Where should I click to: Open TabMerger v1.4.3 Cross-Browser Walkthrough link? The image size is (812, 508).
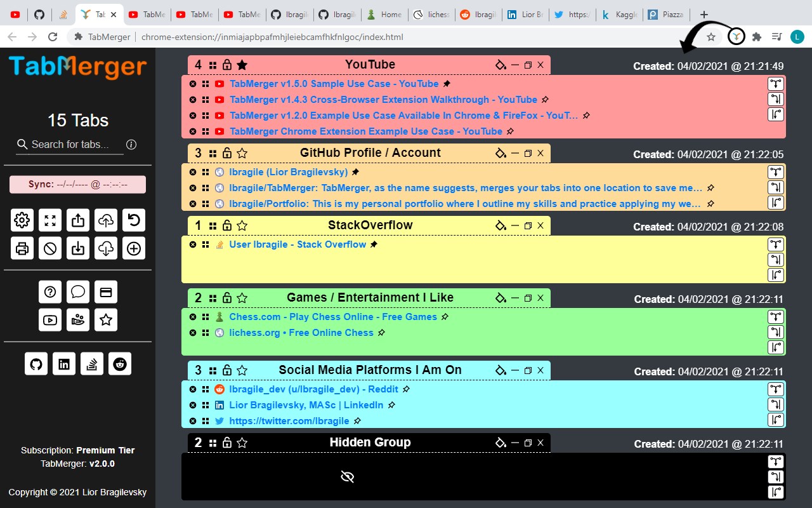click(383, 100)
